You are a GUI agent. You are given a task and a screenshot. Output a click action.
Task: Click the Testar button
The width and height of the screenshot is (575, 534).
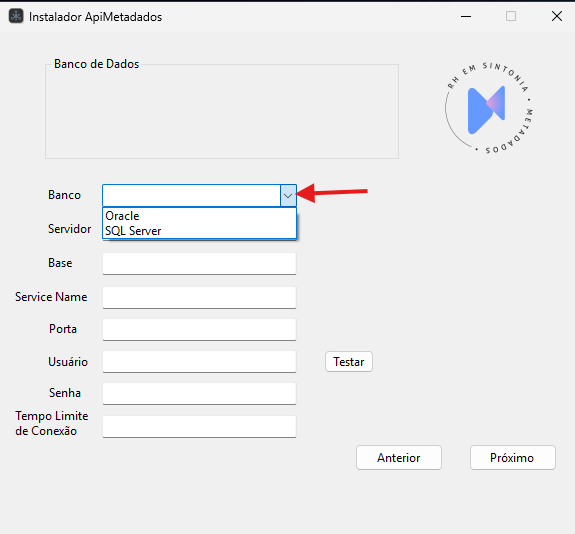pos(349,362)
